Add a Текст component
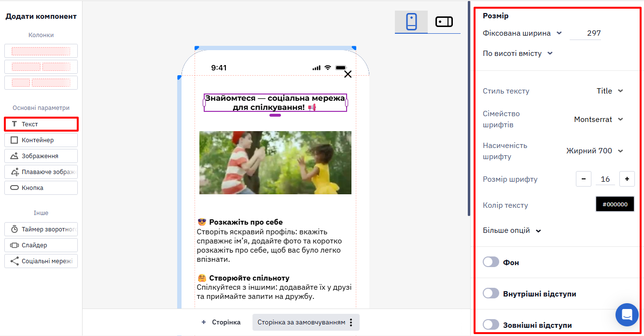This screenshot has height=336, width=644. [41, 124]
